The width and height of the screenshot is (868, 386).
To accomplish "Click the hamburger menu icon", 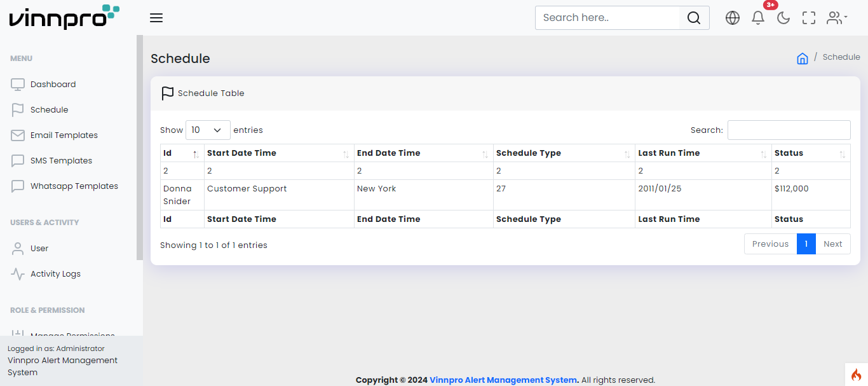I will [x=156, y=18].
